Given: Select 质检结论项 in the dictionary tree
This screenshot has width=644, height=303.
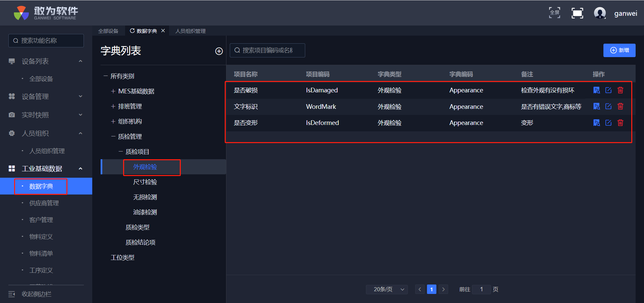Looking at the screenshot, I should point(141,243).
